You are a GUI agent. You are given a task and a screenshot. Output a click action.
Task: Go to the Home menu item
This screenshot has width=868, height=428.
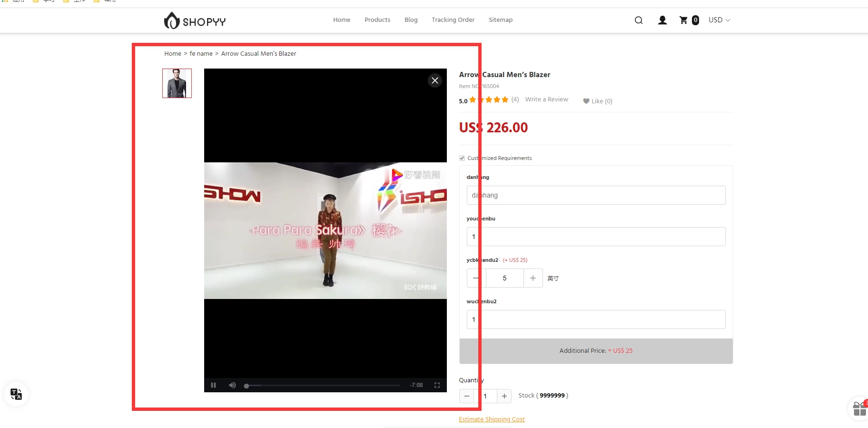click(342, 20)
